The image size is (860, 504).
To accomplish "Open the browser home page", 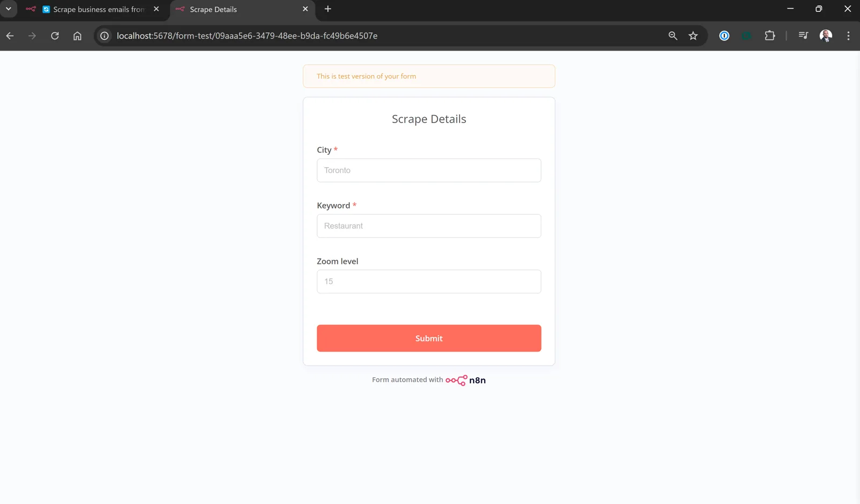I will [77, 35].
